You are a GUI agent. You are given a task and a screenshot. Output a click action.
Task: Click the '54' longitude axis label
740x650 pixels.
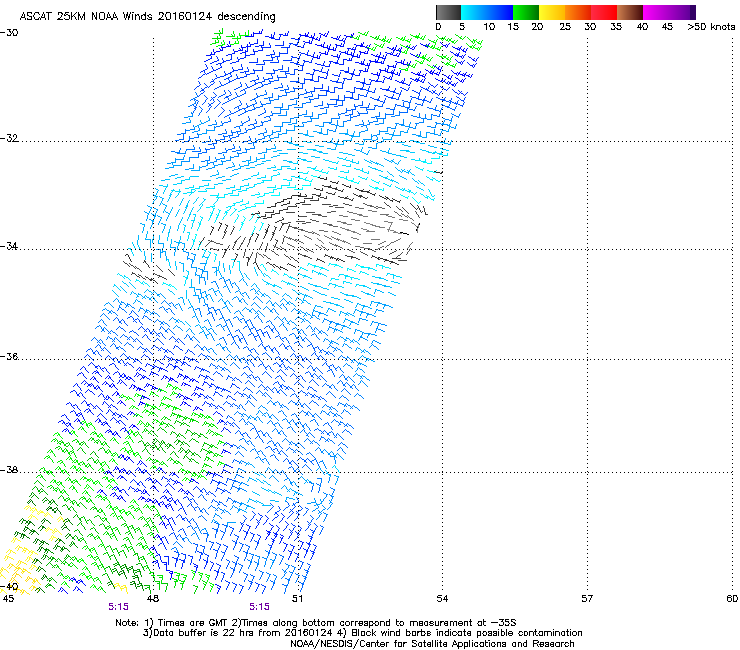(442, 599)
